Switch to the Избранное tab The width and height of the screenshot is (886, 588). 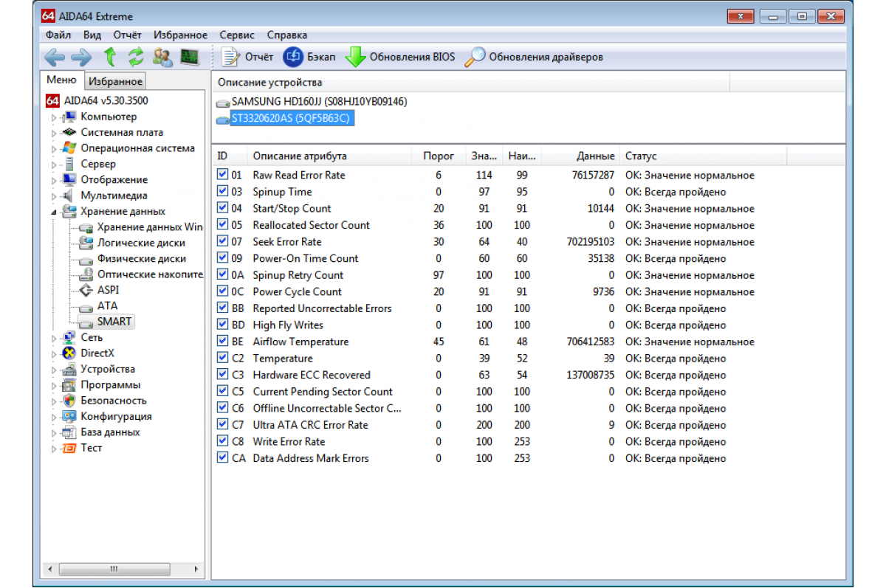pyautogui.click(x=115, y=81)
